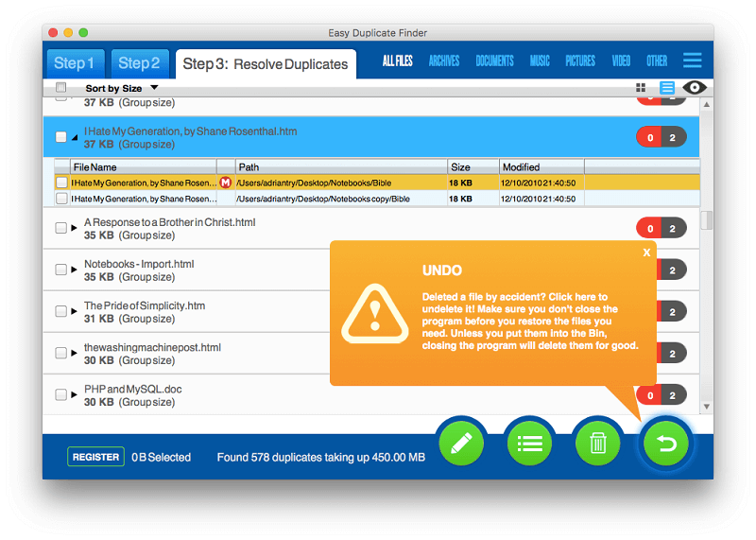Go to the Step 2 tab
This screenshot has width=756, height=540.
coord(140,63)
